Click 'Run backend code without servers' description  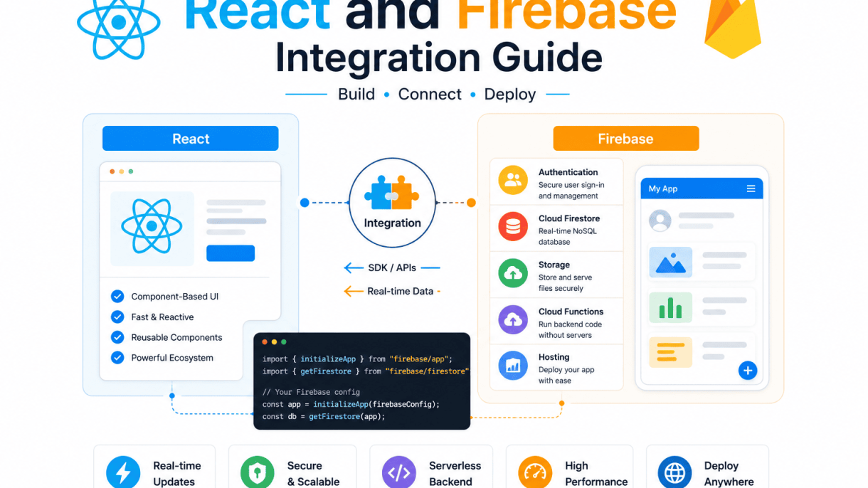tap(570, 329)
